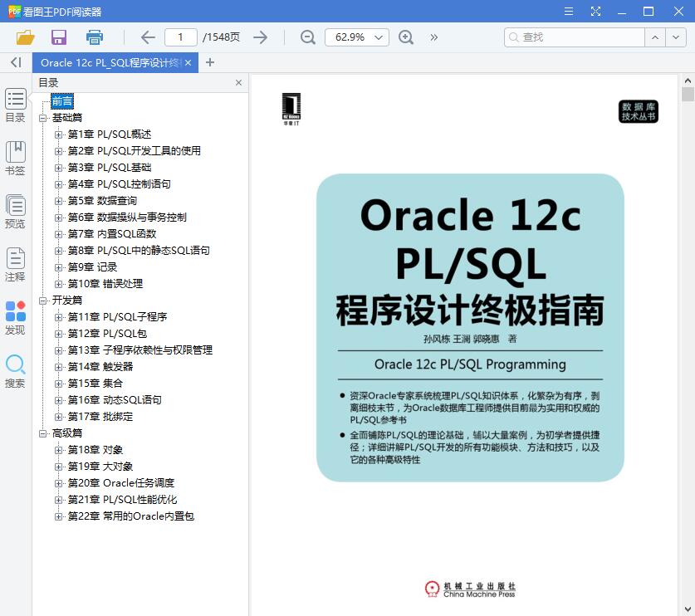Click the page number input field
The image size is (695, 616).
[x=180, y=37]
